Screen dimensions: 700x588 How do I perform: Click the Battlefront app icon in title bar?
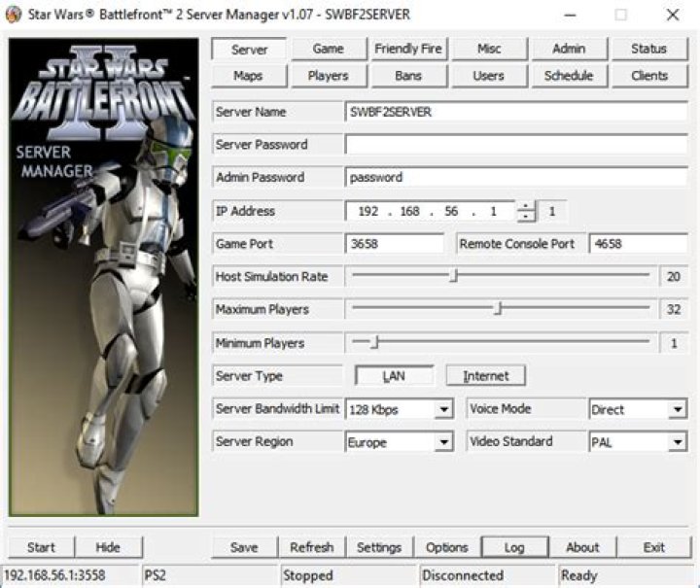pyautogui.click(x=14, y=15)
